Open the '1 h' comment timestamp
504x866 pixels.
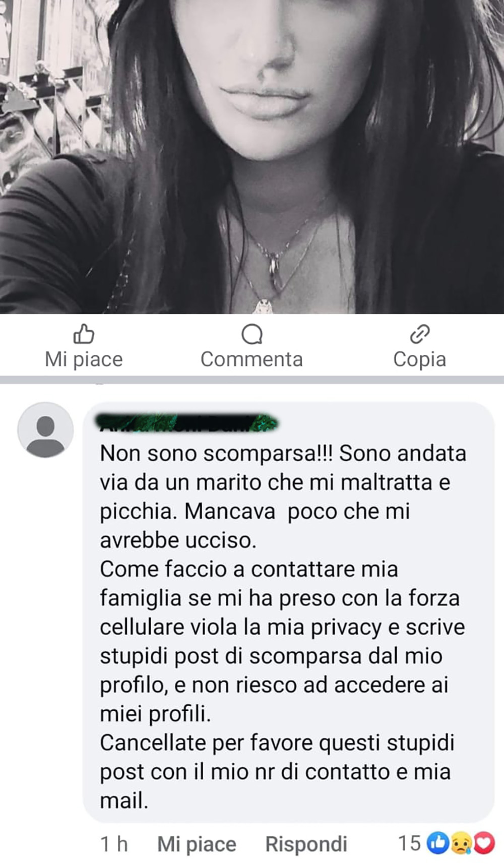(114, 844)
